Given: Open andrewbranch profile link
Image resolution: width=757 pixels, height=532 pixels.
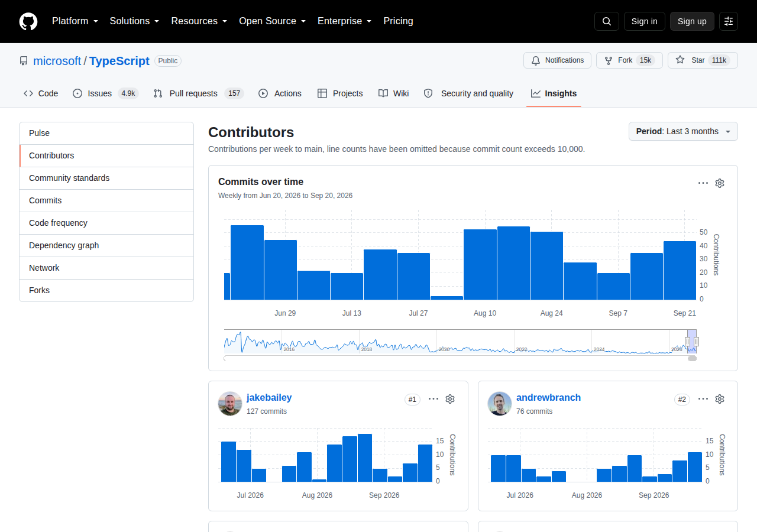Looking at the screenshot, I should (548, 398).
